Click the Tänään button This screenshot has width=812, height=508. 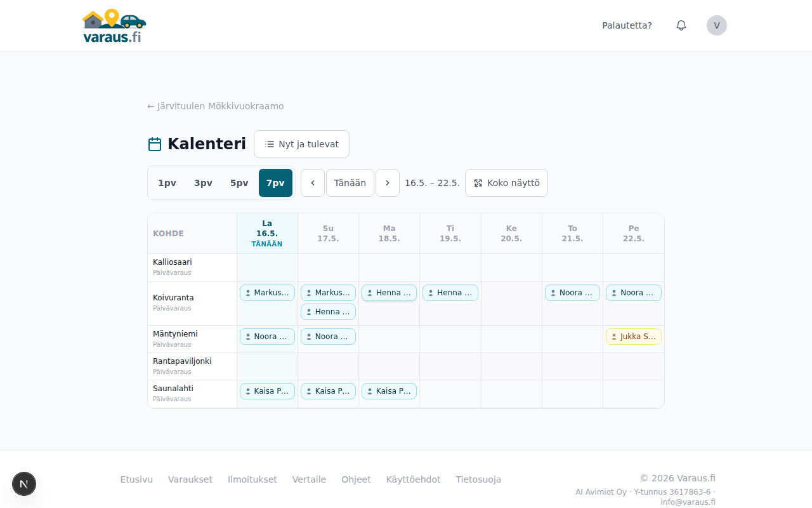pyautogui.click(x=350, y=183)
